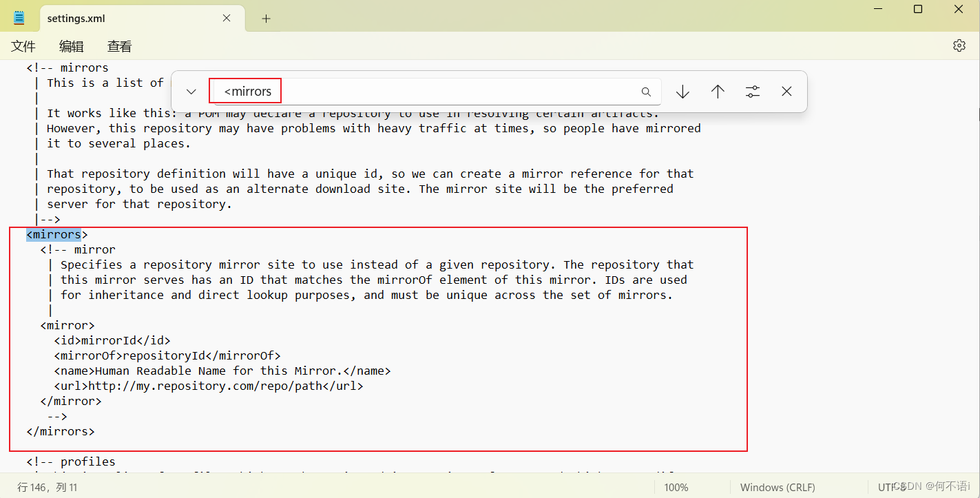Click the Notepad app icon in title bar
This screenshot has height=498, width=980.
coord(19,18)
